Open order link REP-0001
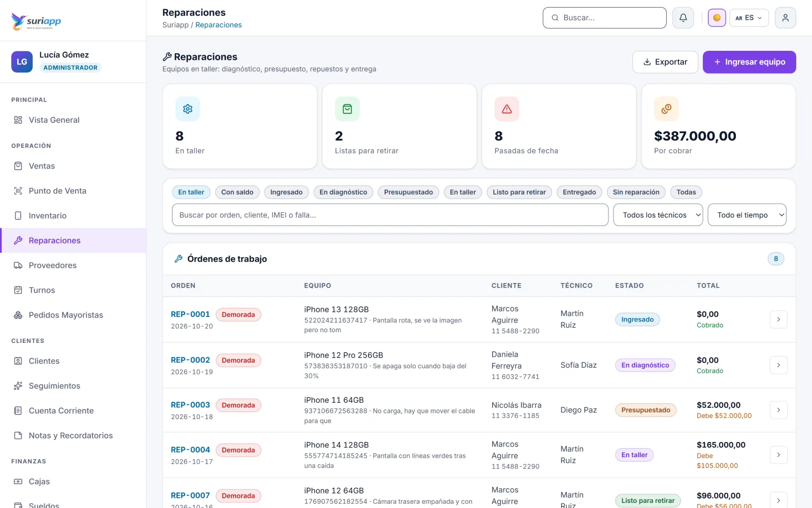The width and height of the screenshot is (812, 508). tap(190, 314)
